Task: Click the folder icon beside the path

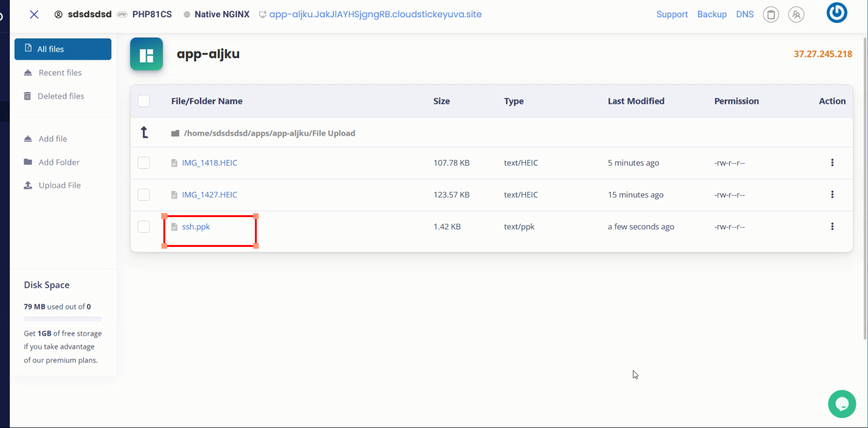Action: pyautogui.click(x=175, y=133)
